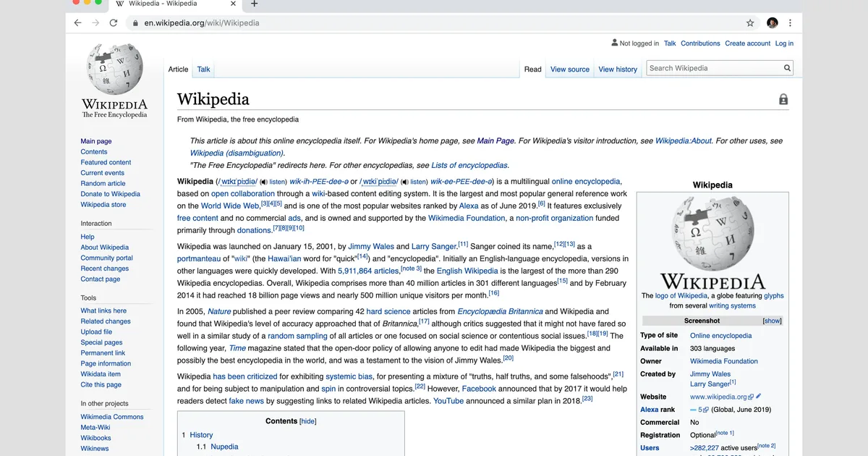Click the Create account link
The height and width of the screenshot is (456, 868).
[x=747, y=43]
